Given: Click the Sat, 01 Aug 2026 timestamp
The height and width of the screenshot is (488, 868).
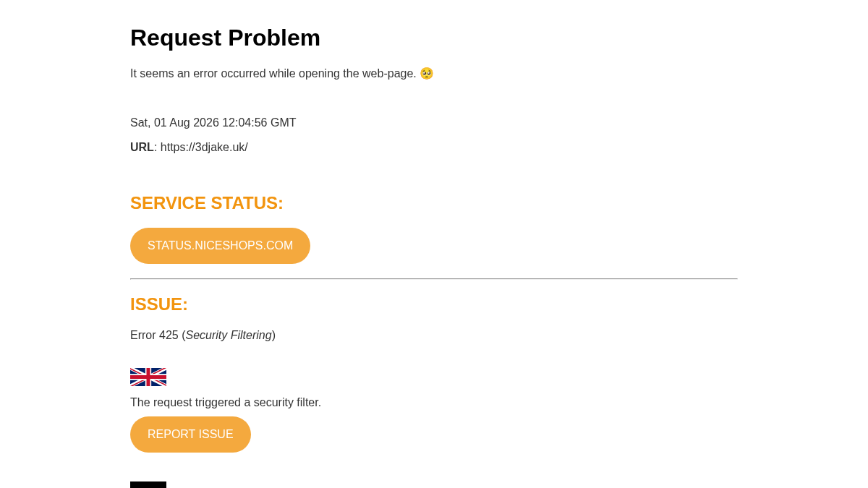Looking at the screenshot, I should pyautogui.click(x=213, y=123).
